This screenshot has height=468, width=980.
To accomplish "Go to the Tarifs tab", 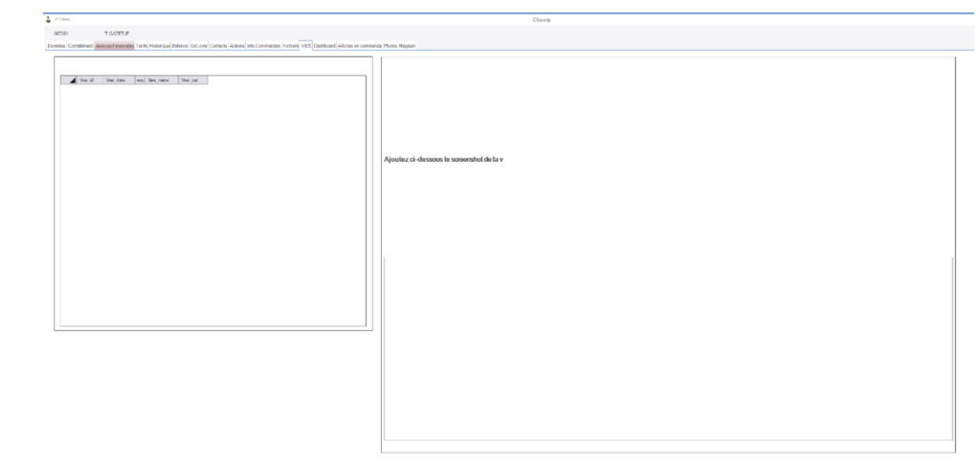I will tap(142, 45).
